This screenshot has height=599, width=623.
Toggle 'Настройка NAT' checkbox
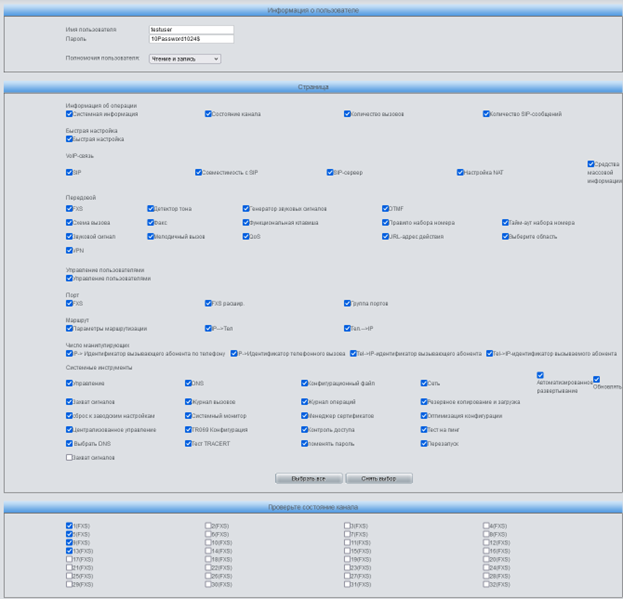tap(460, 172)
